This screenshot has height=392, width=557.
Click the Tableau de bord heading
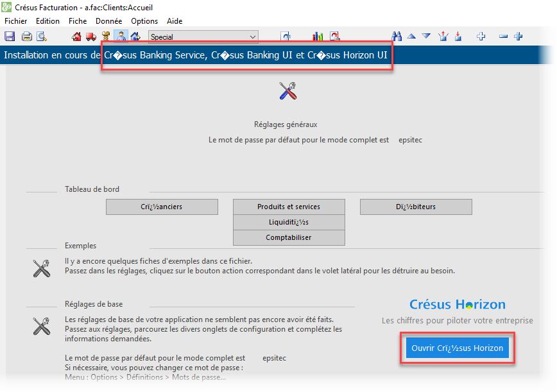92,189
